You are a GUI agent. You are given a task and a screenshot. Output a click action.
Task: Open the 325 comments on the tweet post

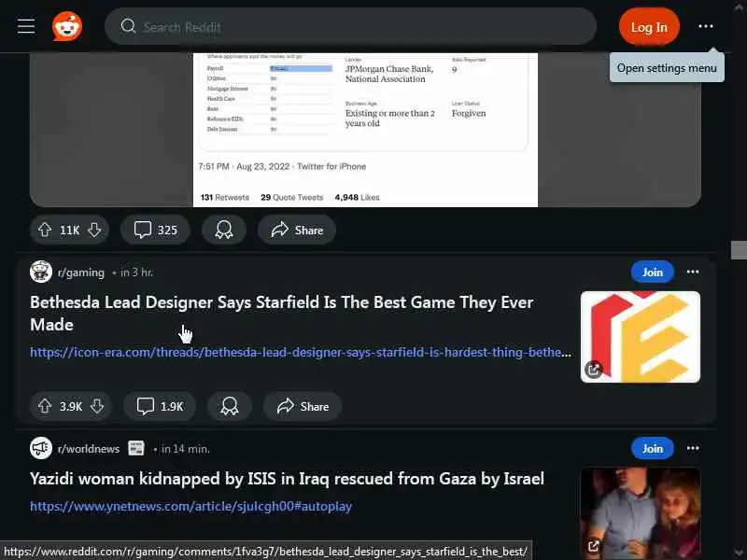tap(155, 230)
